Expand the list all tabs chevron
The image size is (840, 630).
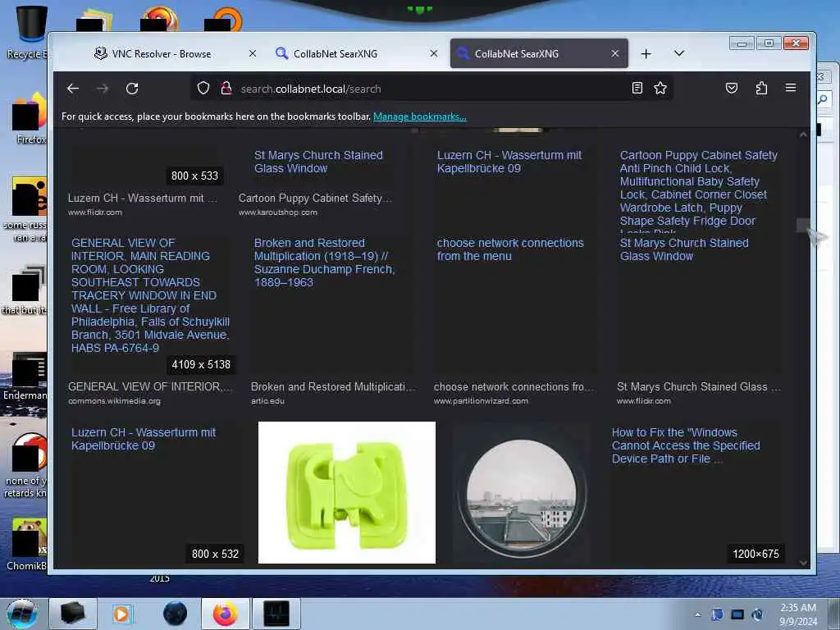click(x=678, y=53)
